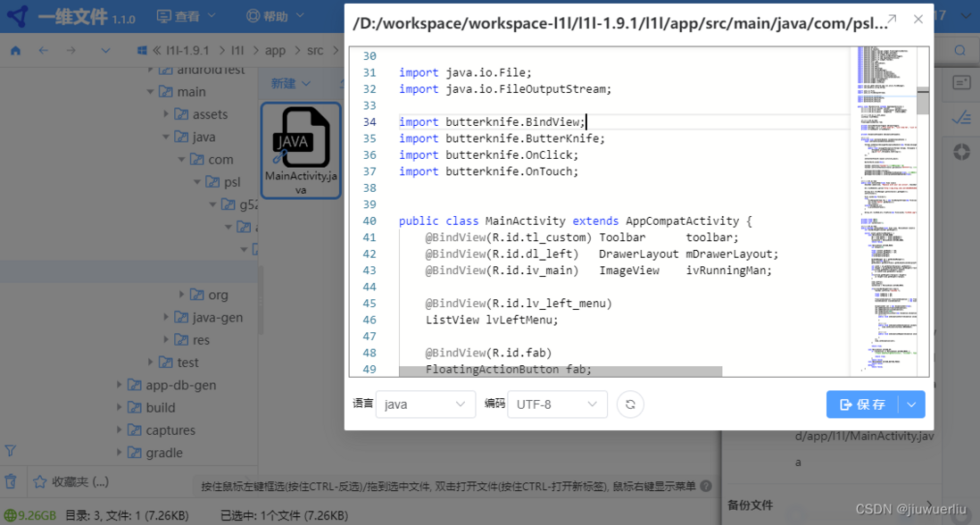Go to home folder icon

pos(16,51)
